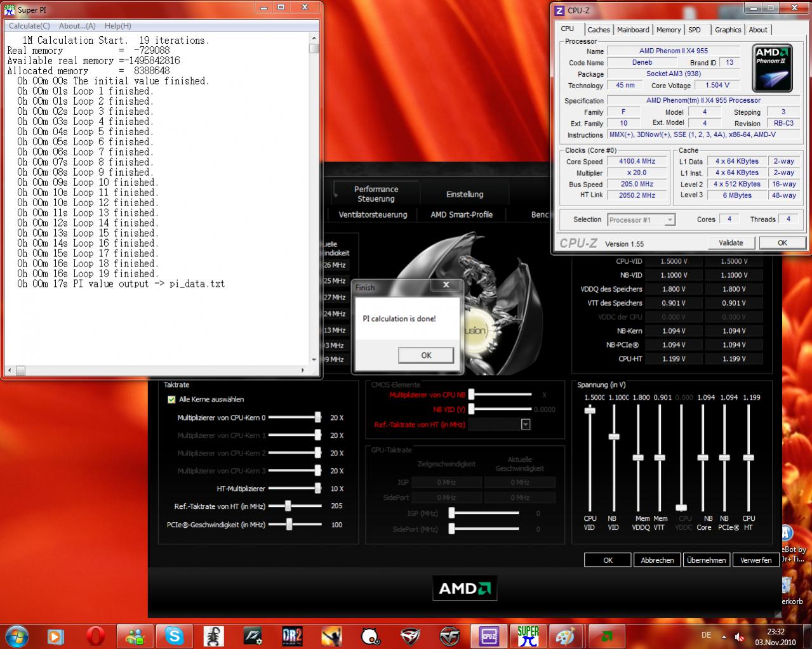Switch to About tab in CPU-Z
Viewport: 812px width, 649px height.
pyautogui.click(x=757, y=30)
